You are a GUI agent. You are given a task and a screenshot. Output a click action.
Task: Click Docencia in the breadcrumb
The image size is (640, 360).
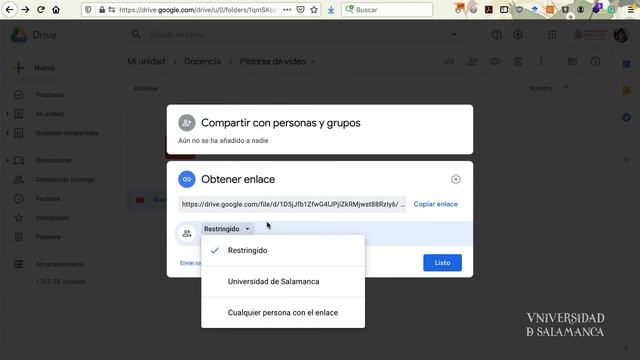point(202,61)
